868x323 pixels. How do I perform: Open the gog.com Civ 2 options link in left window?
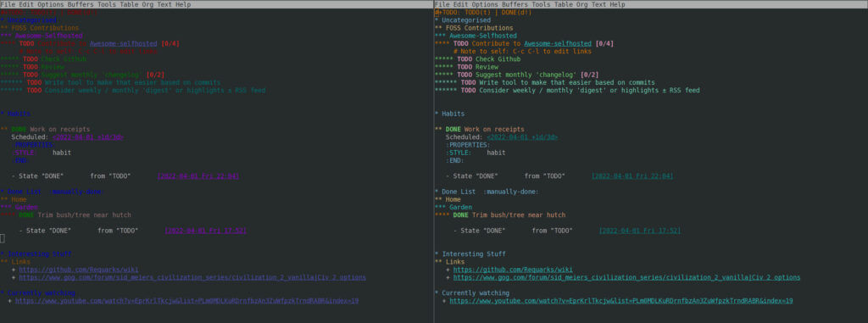(192, 277)
